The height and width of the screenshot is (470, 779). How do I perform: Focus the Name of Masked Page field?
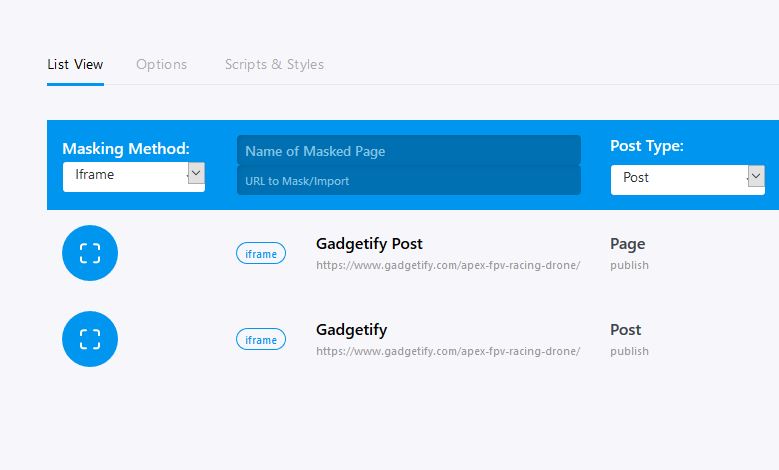409,150
